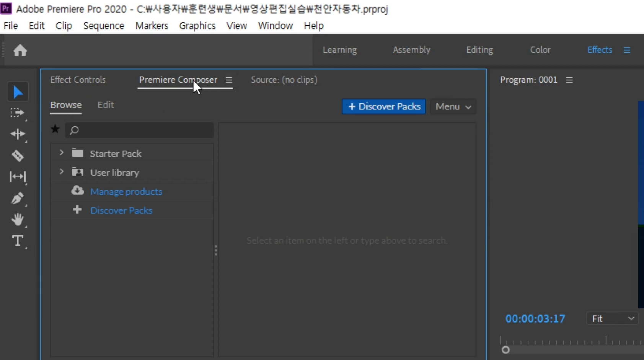Expand the Starter Pack folder
Screen dimensions: 644x360
(x=61, y=153)
